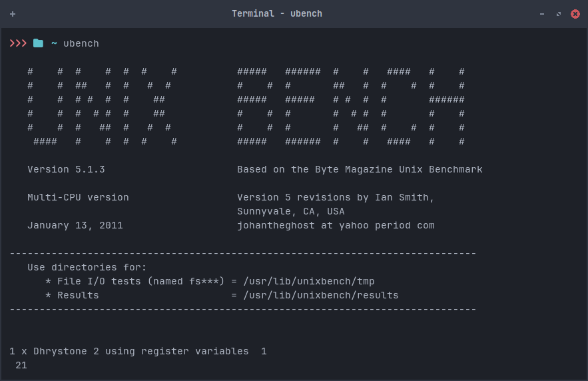The width and height of the screenshot is (588, 381).
Task: Click the folder icon in the prompt
Action: click(38, 43)
